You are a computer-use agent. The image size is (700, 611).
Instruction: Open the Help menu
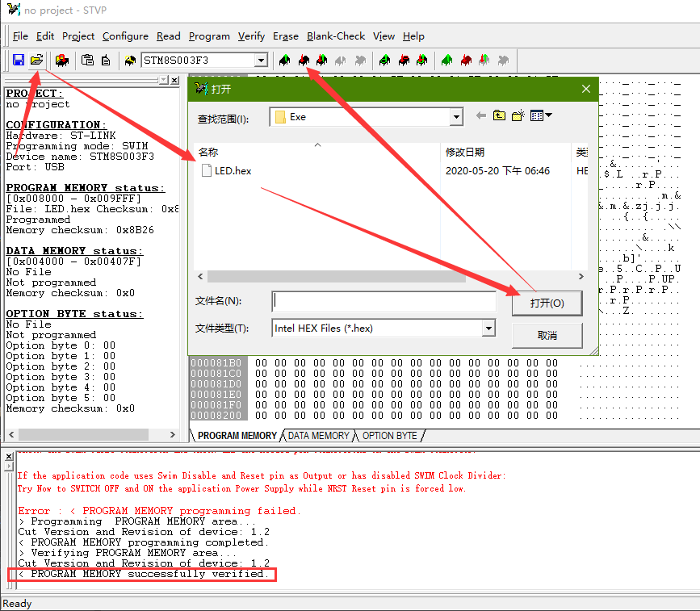[413, 36]
